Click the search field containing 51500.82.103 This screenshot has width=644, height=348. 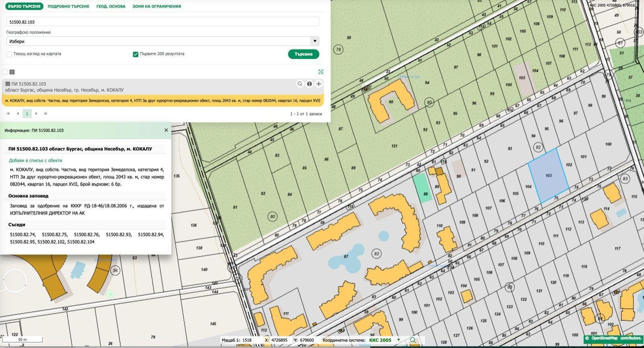pyautogui.click(x=163, y=22)
